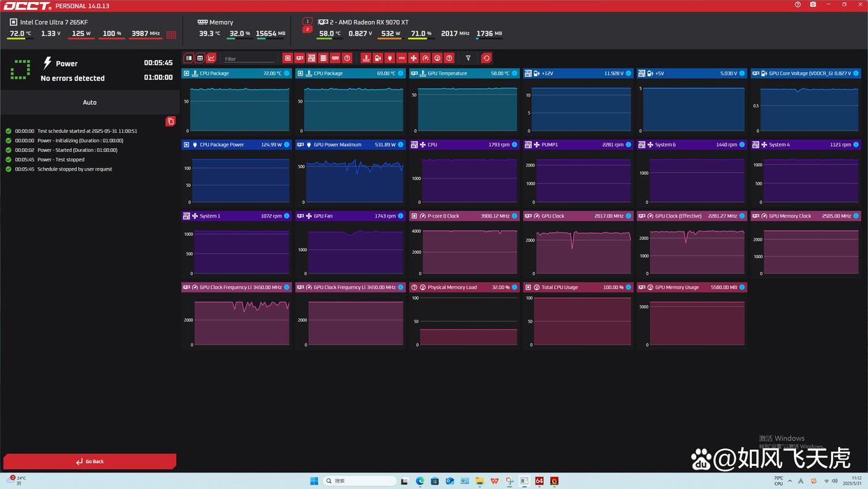The width and height of the screenshot is (868, 489).
Task: Toggle the usage load sensor filter
Action: click(x=437, y=58)
